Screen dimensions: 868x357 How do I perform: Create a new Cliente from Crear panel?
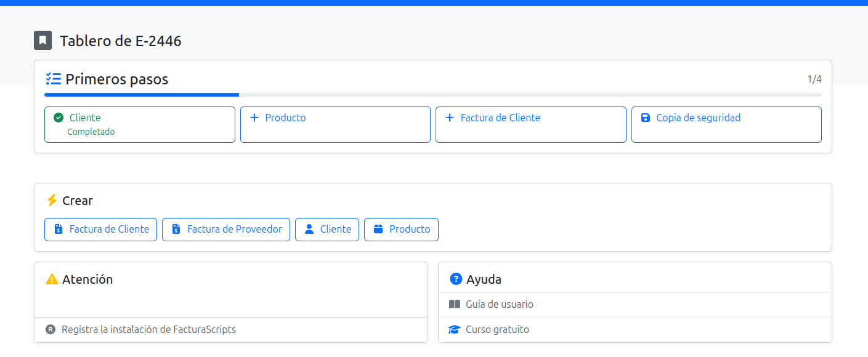click(x=327, y=229)
